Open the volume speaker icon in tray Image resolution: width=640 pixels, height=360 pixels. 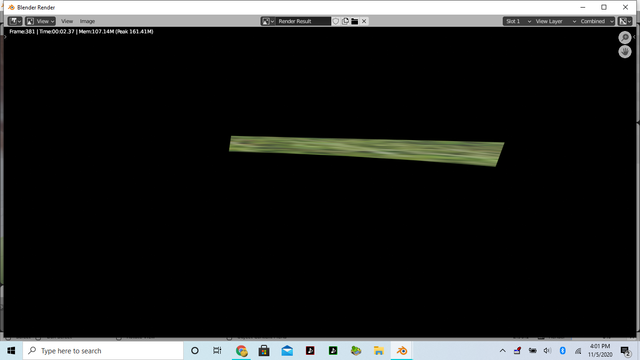(x=548, y=351)
